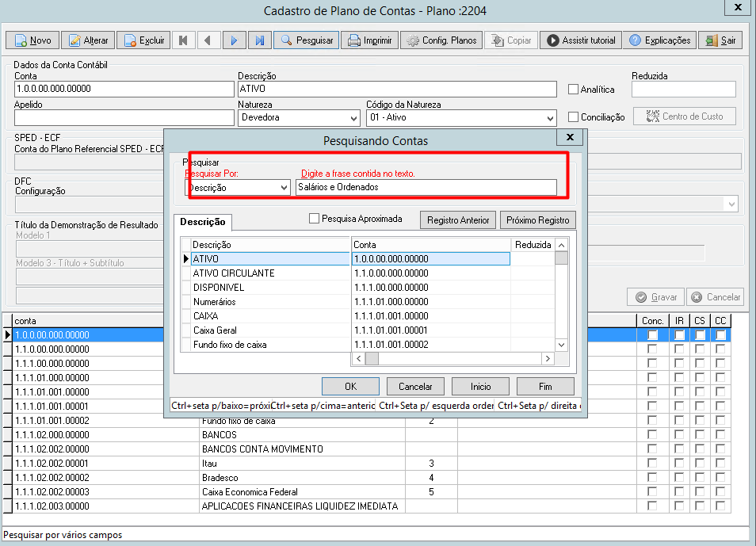The width and height of the screenshot is (756, 546).
Task: Click Reduzida column header in dialog
Action: coord(533,245)
